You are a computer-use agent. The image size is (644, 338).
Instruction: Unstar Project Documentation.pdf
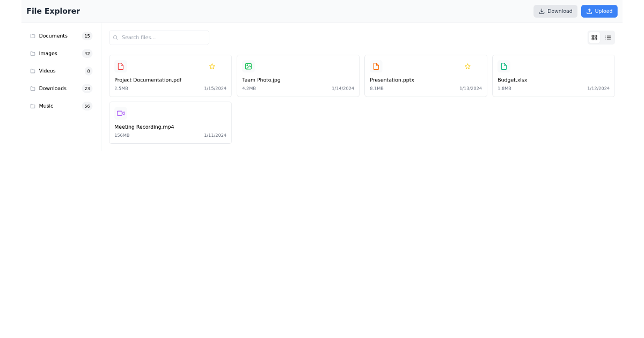tap(212, 66)
